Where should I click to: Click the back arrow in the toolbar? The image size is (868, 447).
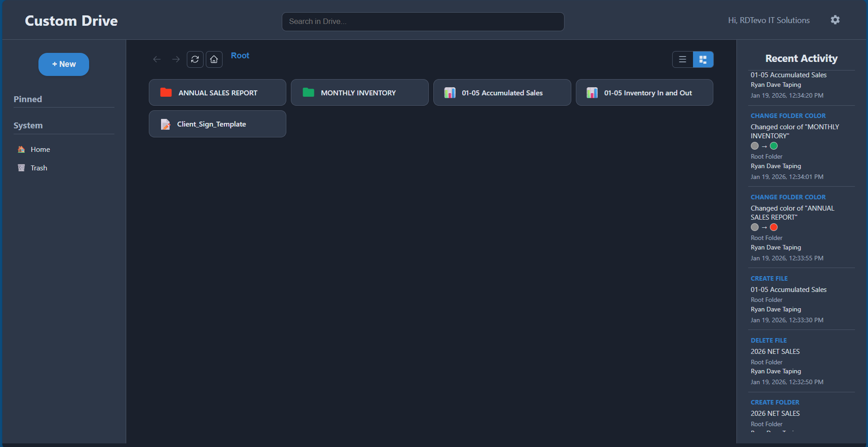point(157,59)
